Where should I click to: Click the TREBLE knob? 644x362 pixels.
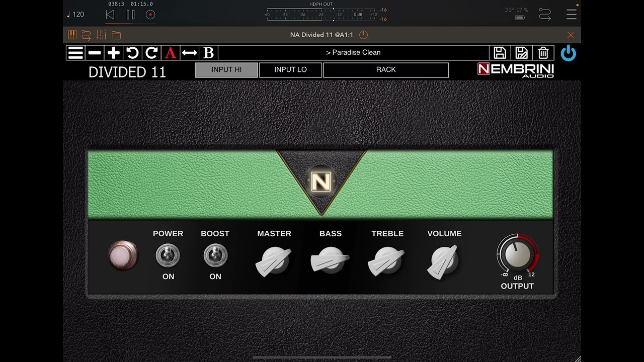pyautogui.click(x=387, y=261)
